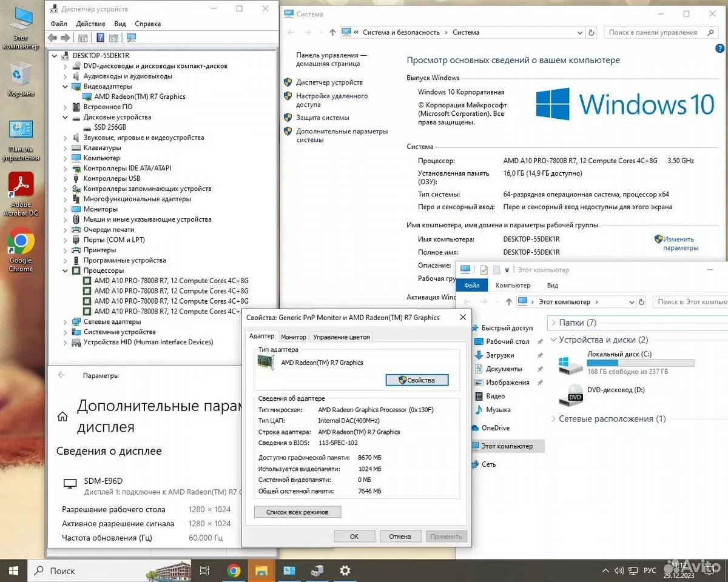Open Настройка удаленного доступа link
The height and width of the screenshot is (582, 728).
click(x=332, y=100)
